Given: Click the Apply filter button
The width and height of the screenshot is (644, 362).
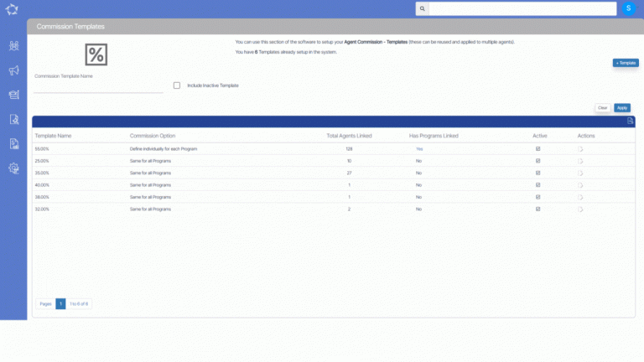Looking at the screenshot, I should [622, 108].
